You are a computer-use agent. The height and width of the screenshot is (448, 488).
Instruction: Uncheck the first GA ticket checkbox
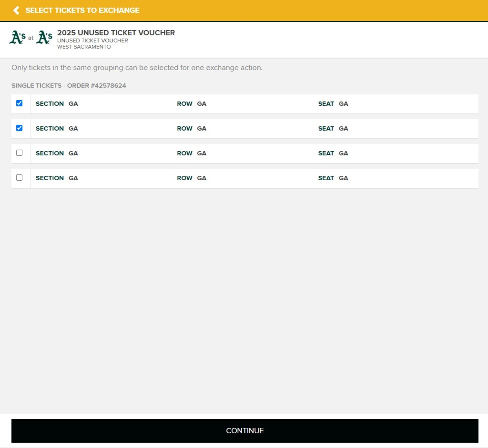[19, 103]
